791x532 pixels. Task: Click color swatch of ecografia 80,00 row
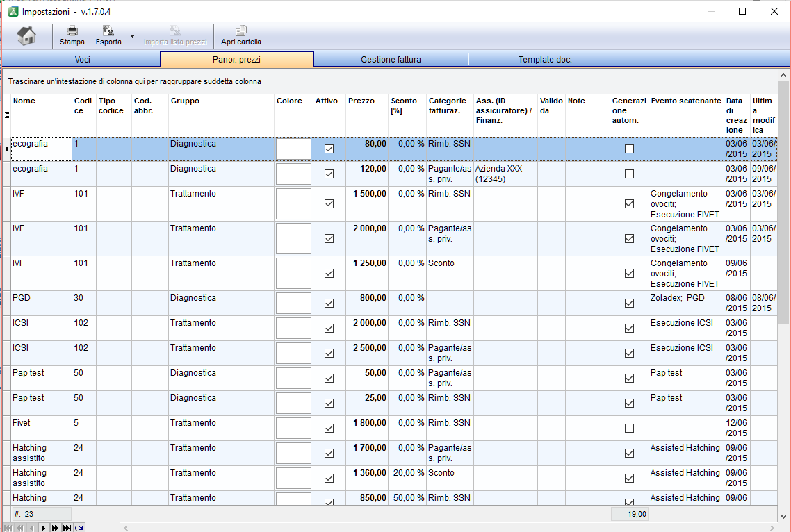[x=293, y=149]
